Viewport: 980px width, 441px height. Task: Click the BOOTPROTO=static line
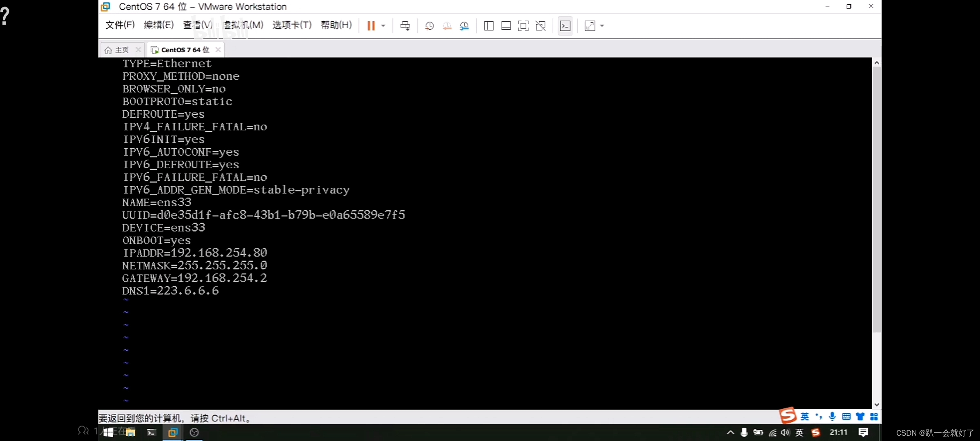point(177,102)
